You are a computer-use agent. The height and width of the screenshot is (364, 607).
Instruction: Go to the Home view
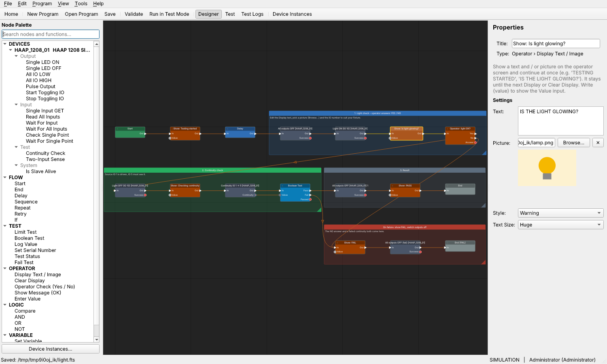[x=11, y=14]
